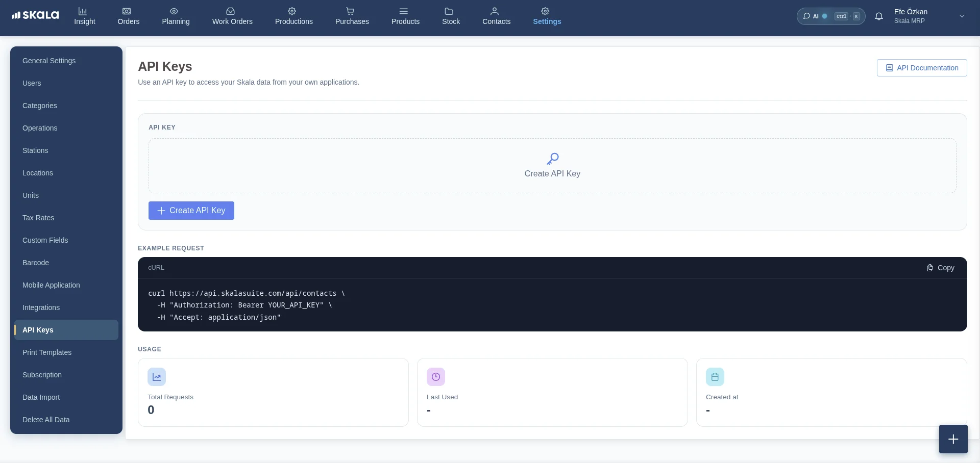Screen dimensions: 980x463
Task: Open Integrations settings
Action: pos(66,307)
